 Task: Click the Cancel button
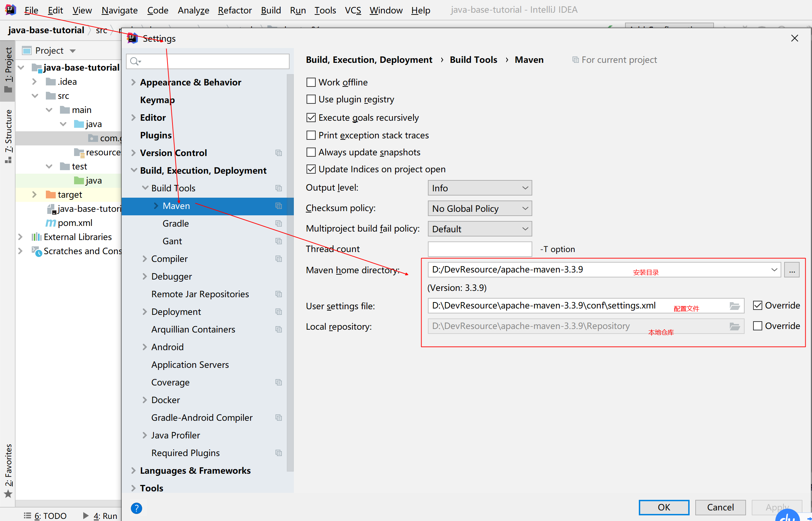pyautogui.click(x=720, y=507)
